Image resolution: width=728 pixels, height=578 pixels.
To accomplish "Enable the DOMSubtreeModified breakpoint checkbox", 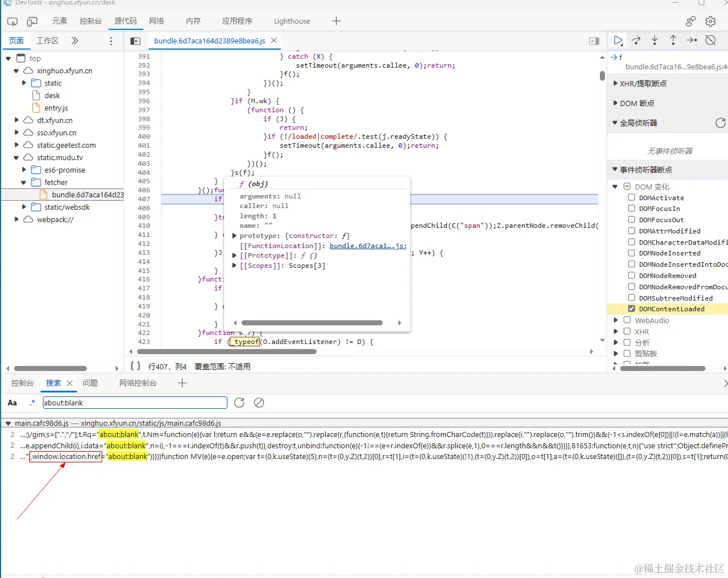I will [x=631, y=298].
